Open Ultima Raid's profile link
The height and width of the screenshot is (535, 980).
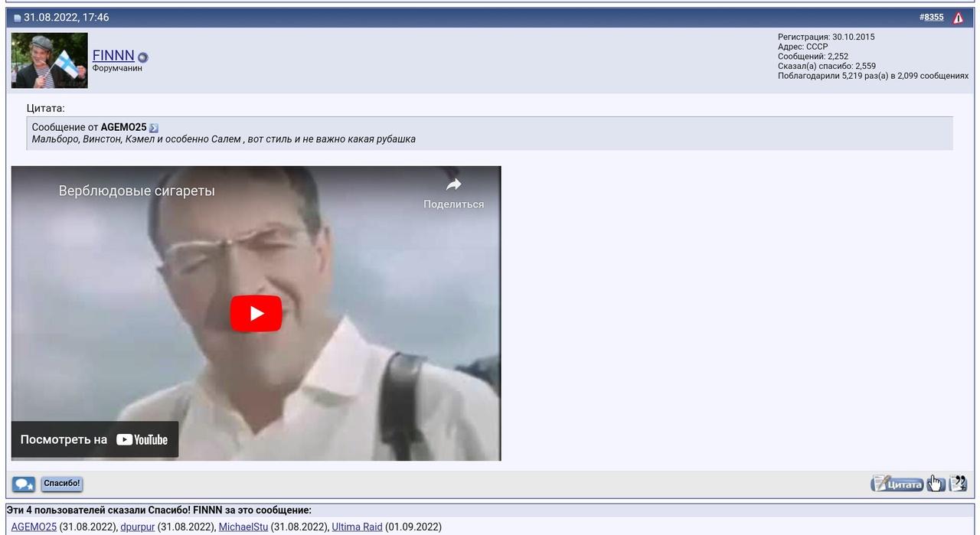(x=357, y=527)
